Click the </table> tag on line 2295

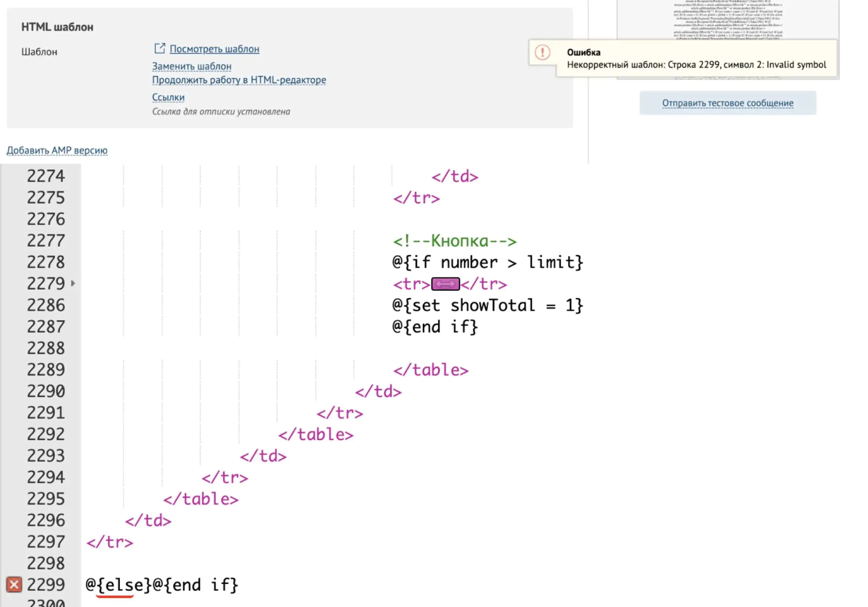(x=201, y=499)
